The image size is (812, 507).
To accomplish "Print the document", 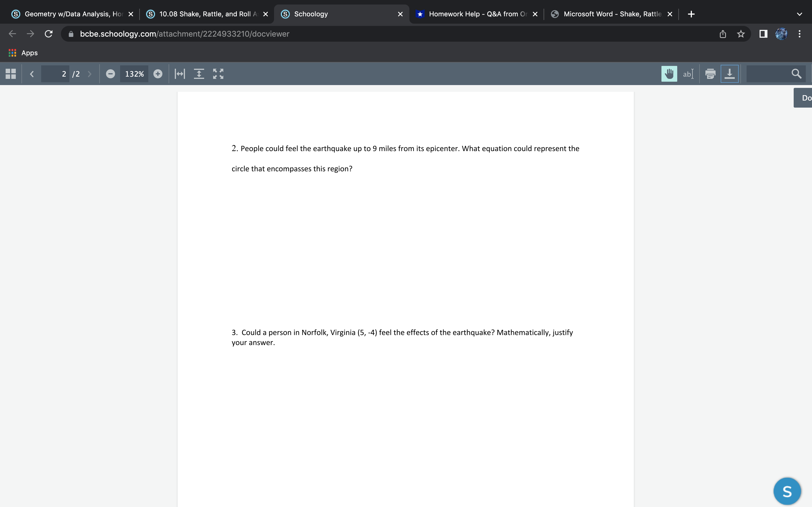I will pos(710,74).
